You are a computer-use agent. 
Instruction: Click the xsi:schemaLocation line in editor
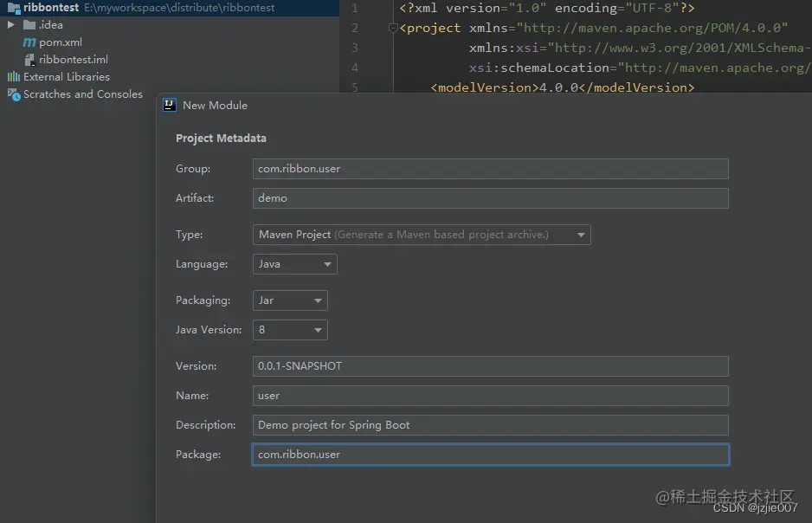[x=640, y=68]
